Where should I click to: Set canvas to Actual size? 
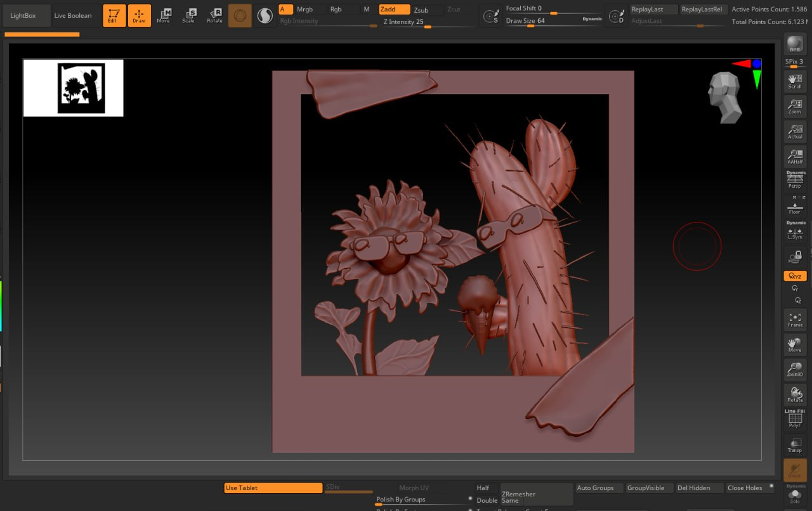pos(795,131)
